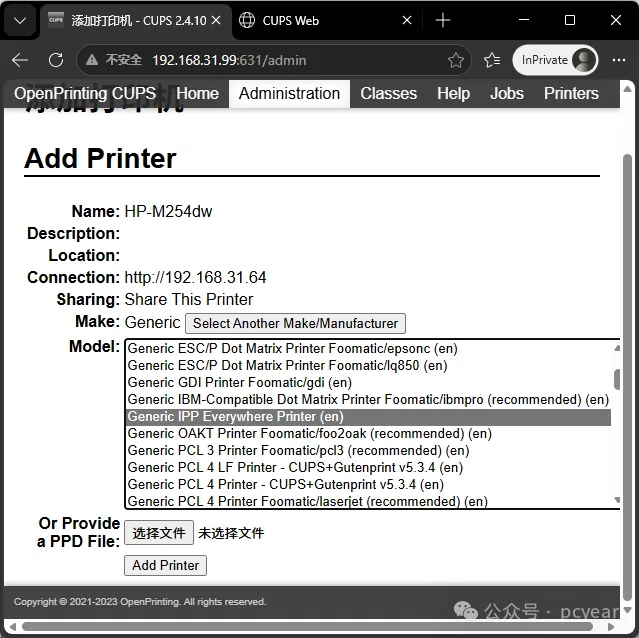Select Generic PCL 4 Printer Foomatic/laserjet
The height and width of the screenshot is (638, 639).
click(368, 502)
